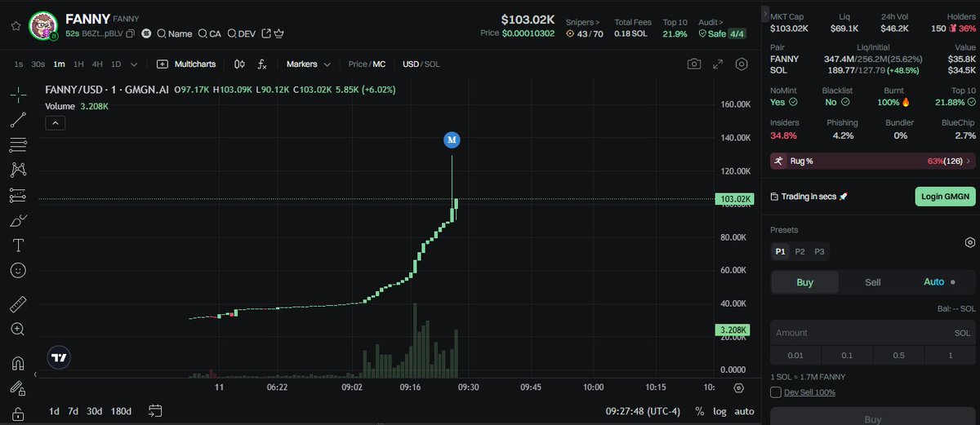Lock all drawing tools

pos(18,414)
